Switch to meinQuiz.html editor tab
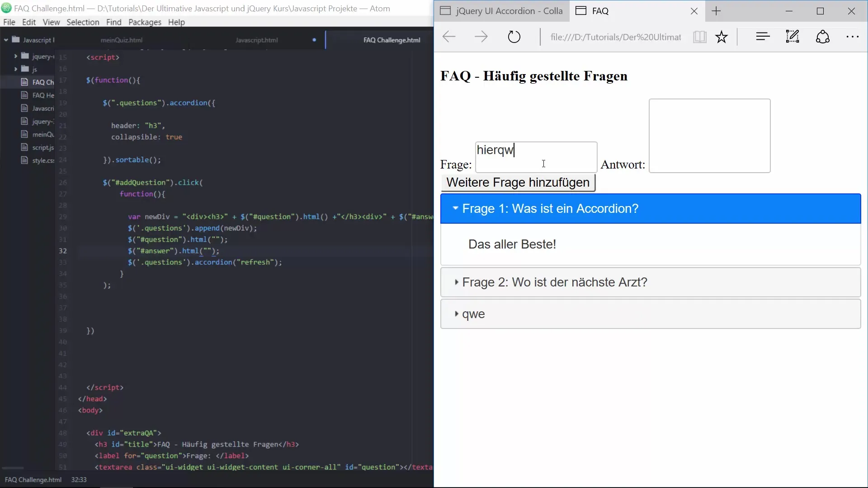 click(x=122, y=40)
